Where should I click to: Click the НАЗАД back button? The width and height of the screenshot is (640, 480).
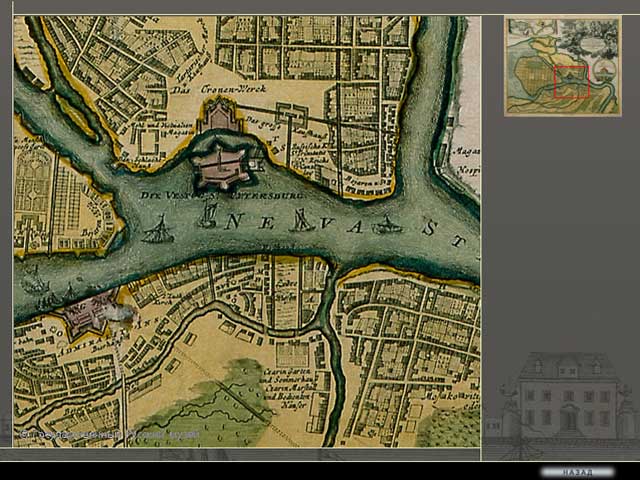click(x=576, y=471)
